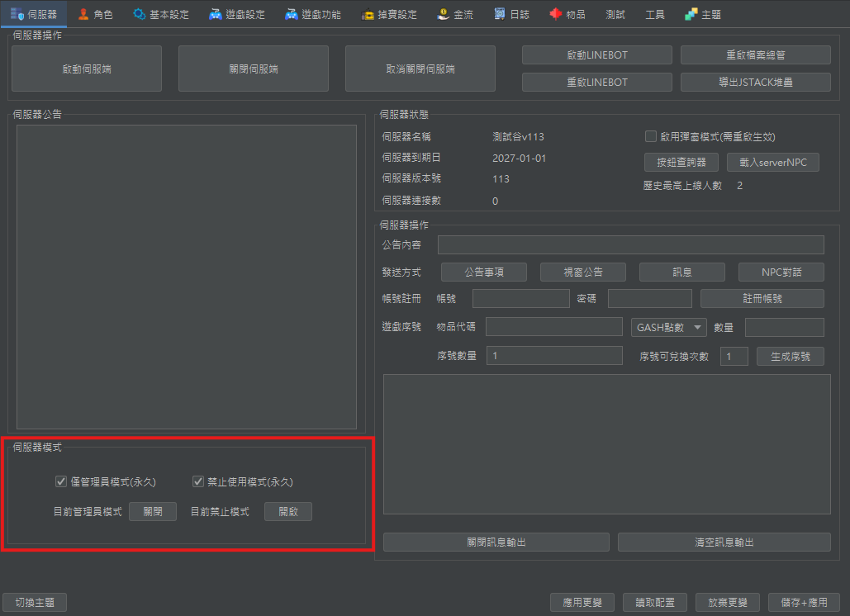Click the expiry date 2027-01-01
This screenshot has height=616, width=850.
pos(519,159)
